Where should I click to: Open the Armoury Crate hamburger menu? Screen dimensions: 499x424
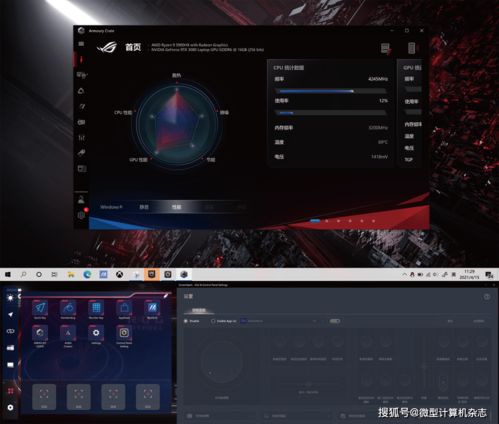tap(81, 44)
